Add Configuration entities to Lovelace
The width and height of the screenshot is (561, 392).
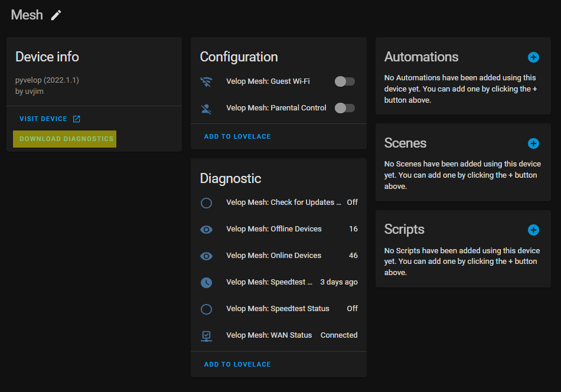237,136
